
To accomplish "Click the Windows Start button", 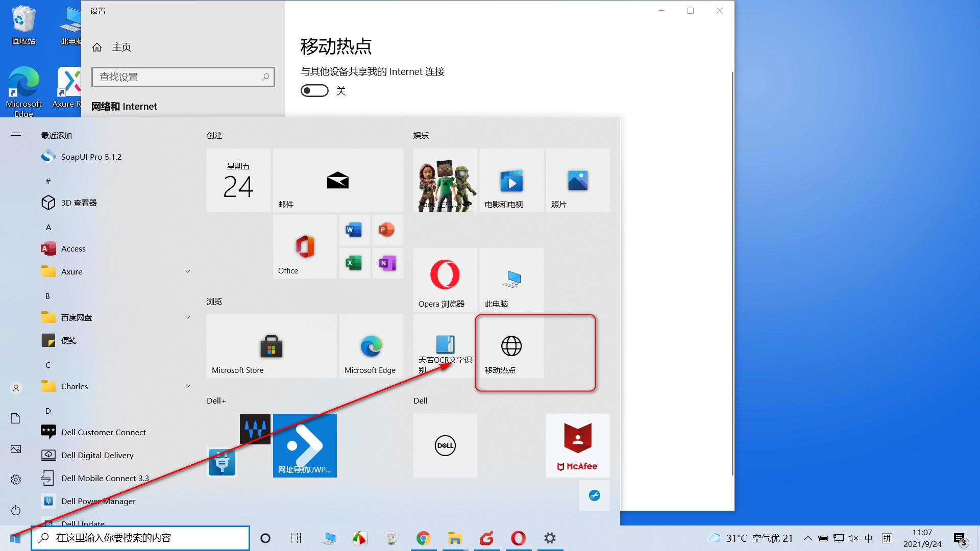I will pyautogui.click(x=15, y=538).
